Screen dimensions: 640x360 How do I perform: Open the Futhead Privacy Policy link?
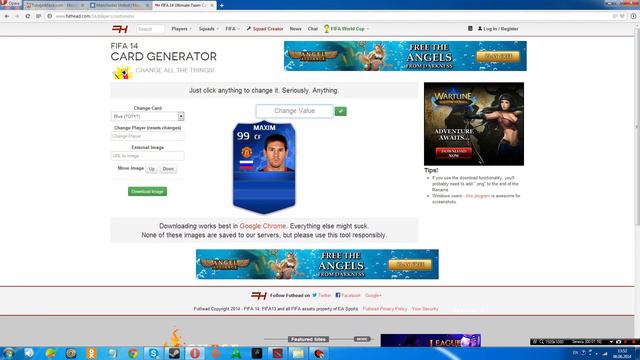pos(385,309)
